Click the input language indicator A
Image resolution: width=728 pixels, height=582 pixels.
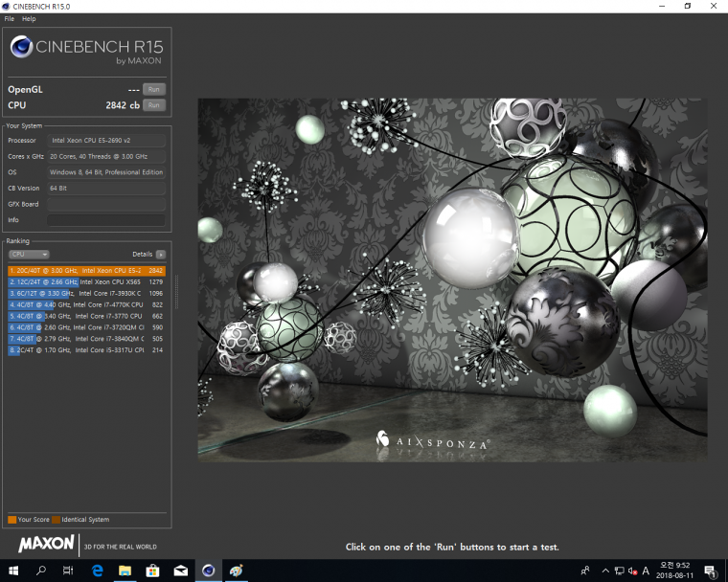point(646,571)
